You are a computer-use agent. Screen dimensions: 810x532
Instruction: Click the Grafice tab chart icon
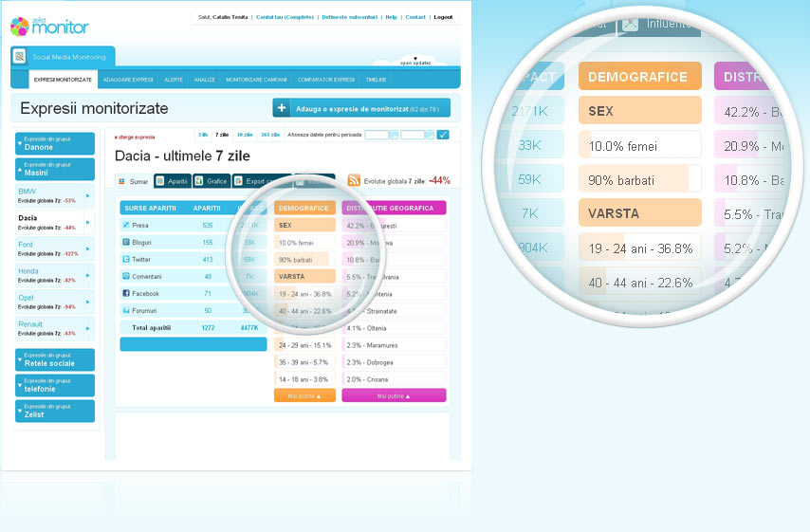coord(199,181)
